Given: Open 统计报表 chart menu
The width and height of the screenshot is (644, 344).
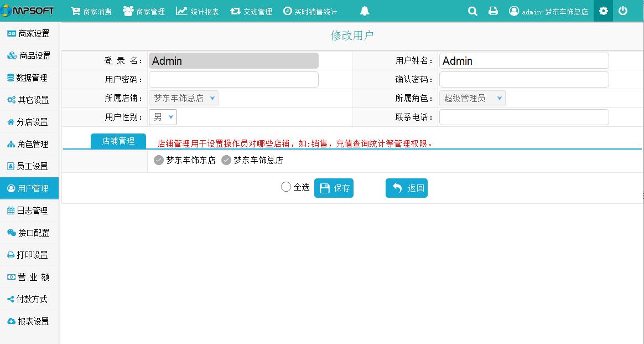Looking at the screenshot, I should (x=198, y=11).
